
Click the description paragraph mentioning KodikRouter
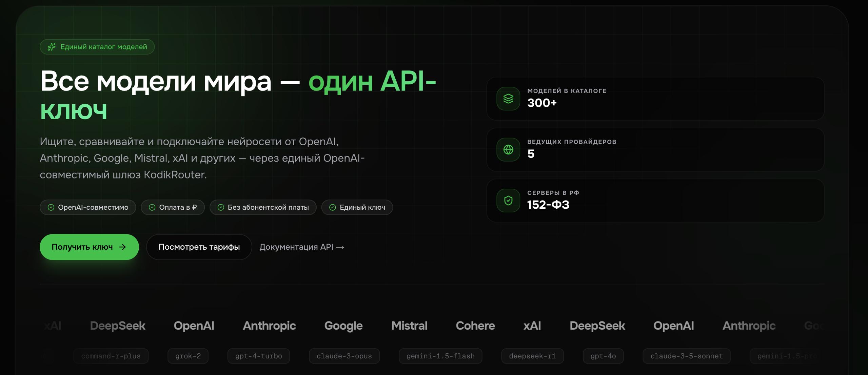tap(202, 158)
